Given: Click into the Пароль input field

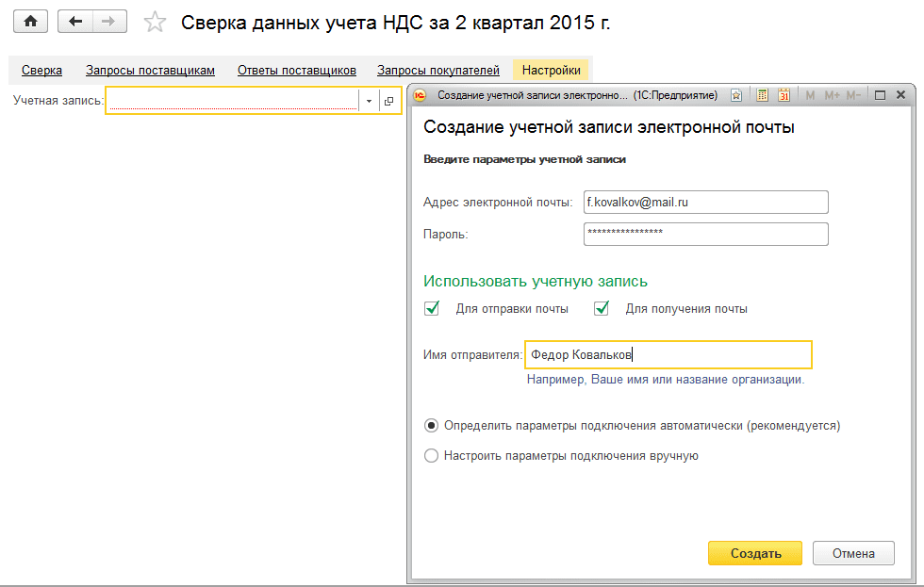Looking at the screenshot, I should coord(705,233).
